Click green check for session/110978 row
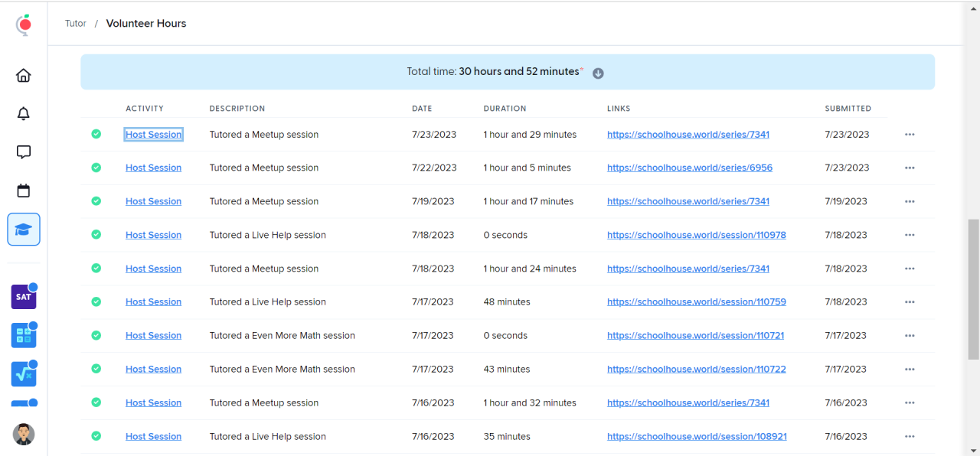The image size is (980, 456). pyautogui.click(x=96, y=235)
